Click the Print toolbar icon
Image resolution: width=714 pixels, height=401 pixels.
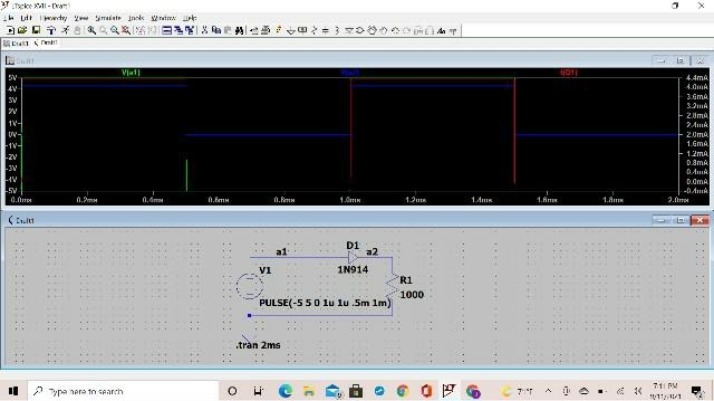(265, 30)
